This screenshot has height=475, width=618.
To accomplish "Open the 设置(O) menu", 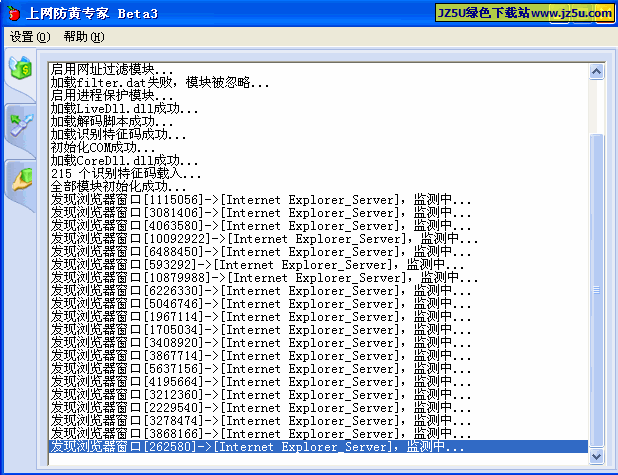I will click(x=30, y=37).
